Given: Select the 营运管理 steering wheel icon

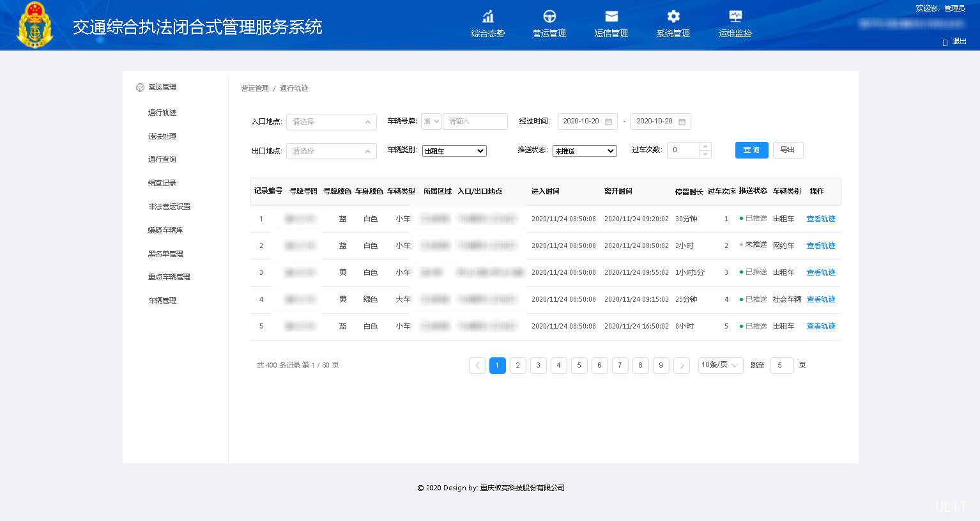Looking at the screenshot, I should pyautogui.click(x=549, y=16).
